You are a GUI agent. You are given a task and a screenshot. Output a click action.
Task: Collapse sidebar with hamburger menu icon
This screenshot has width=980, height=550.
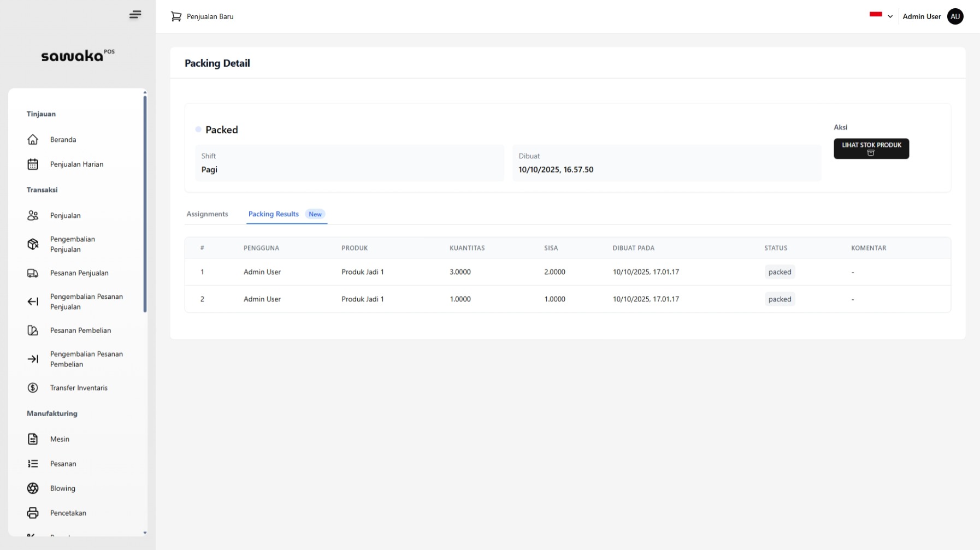(135, 15)
